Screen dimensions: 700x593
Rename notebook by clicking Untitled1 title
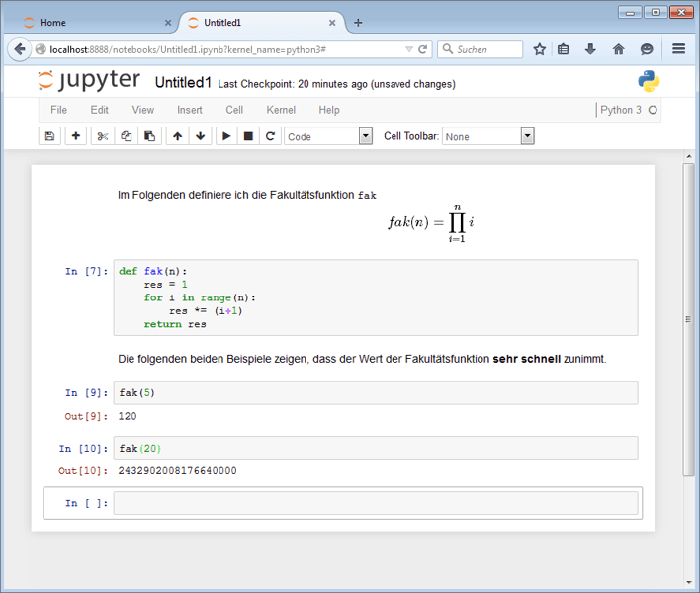tap(184, 83)
